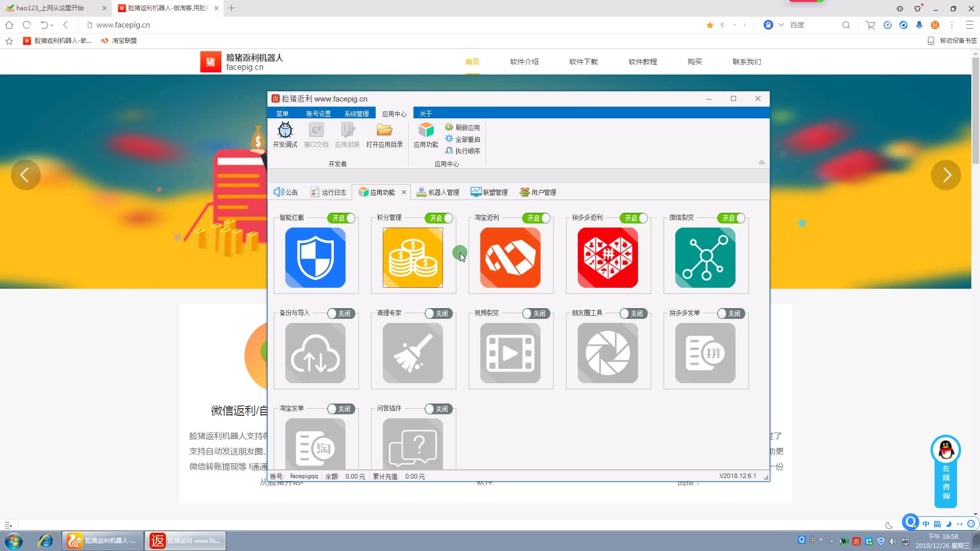This screenshot has width=980, height=551.
Task: Open the 菜单 ribbon tab
Action: point(282,113)
